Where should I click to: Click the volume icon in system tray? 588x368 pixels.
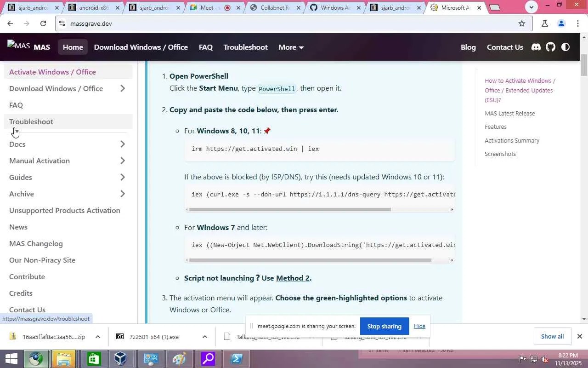[x=544, y=359]
